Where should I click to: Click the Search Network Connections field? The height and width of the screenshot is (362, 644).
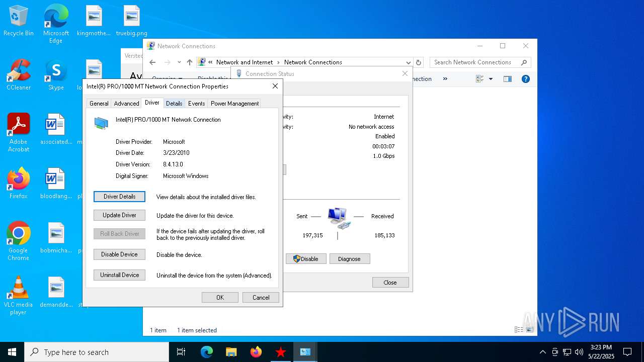[481, 62]
